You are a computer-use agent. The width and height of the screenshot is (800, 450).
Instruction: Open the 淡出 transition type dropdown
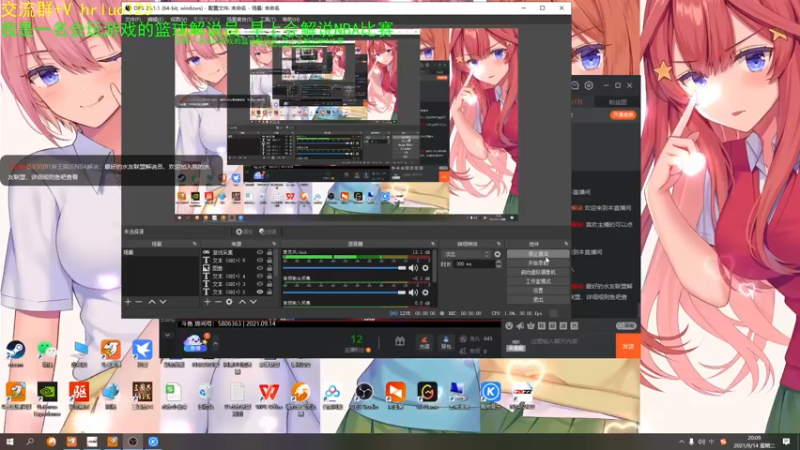[467, 254]
